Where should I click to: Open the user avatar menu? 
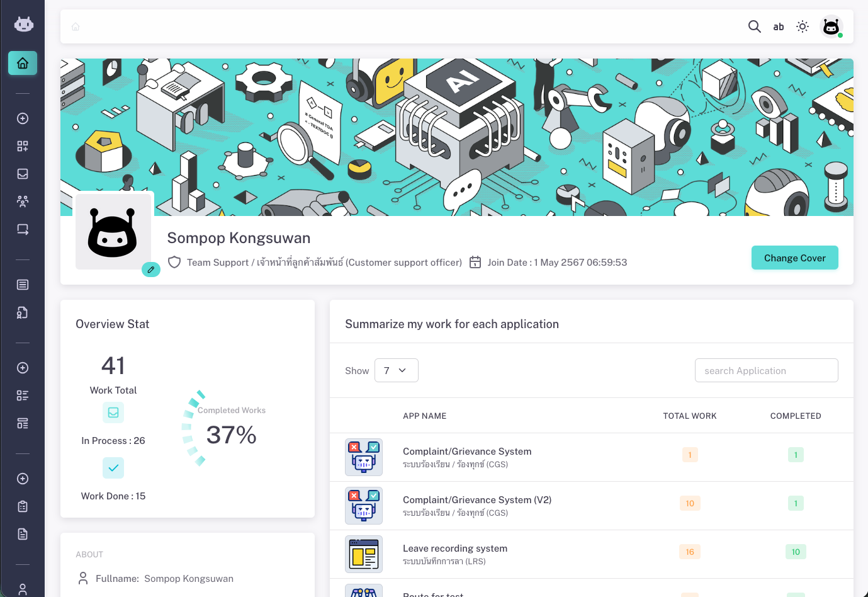pyautogui.click(x=831, y=26)
